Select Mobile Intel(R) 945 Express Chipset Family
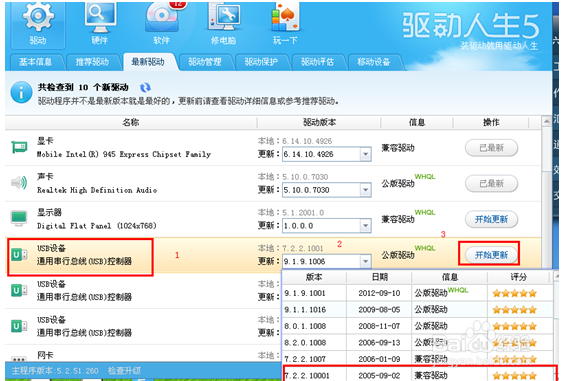Viewport: 563px width, 381px height. [124, 154]
